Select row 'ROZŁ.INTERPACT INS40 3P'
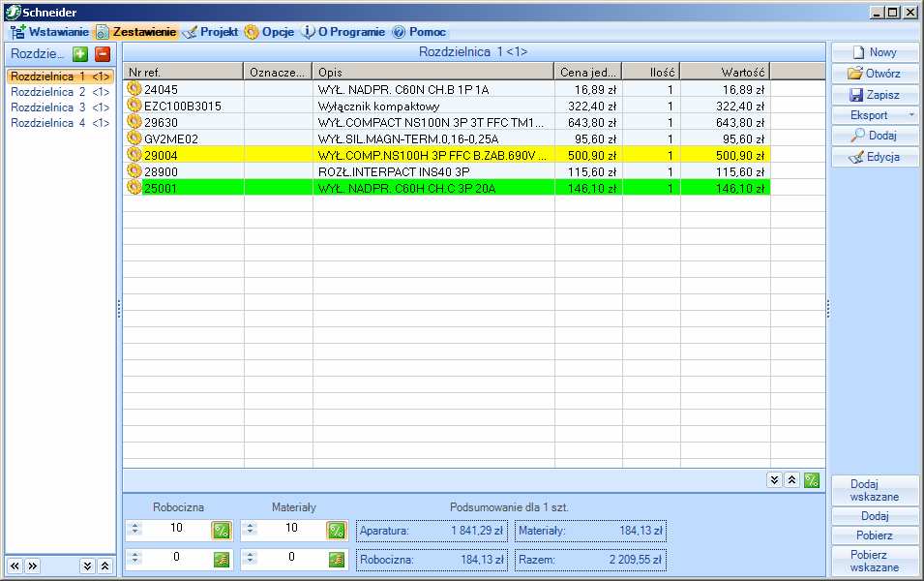 [447, 172]
